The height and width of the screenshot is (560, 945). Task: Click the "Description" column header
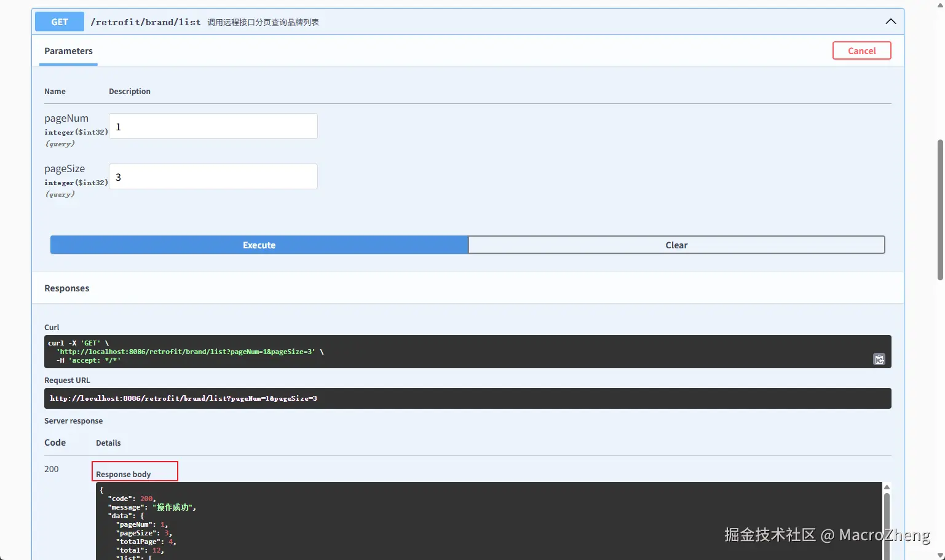point(130,91)
